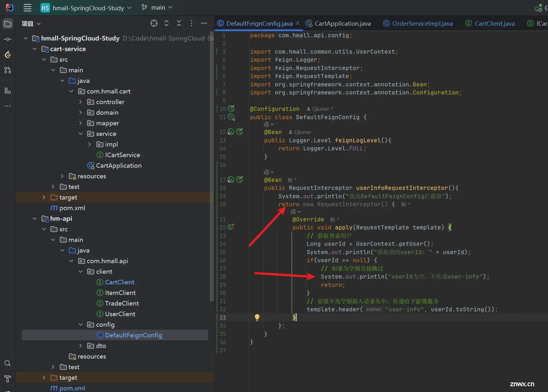This screenshot has height=392, width=548.
Task: Click "user-info" string on line 32
Action: 404,309
